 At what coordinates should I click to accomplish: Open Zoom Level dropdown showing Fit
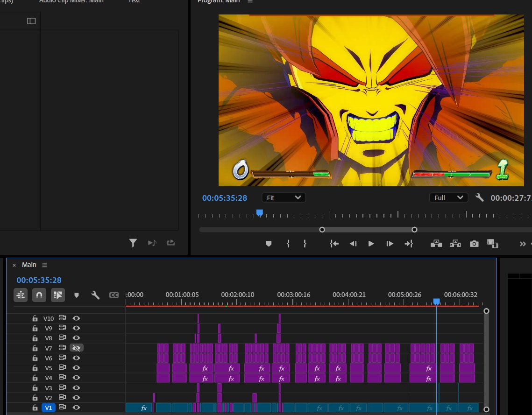284,197
